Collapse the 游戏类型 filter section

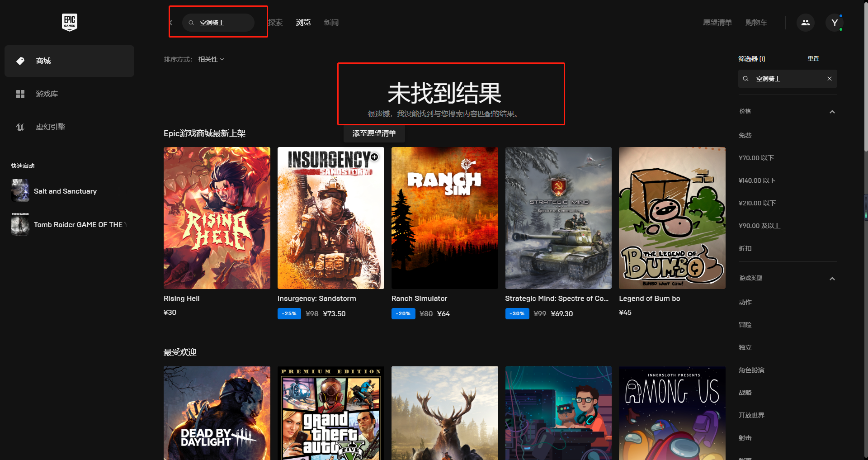[x=832, y=279]
